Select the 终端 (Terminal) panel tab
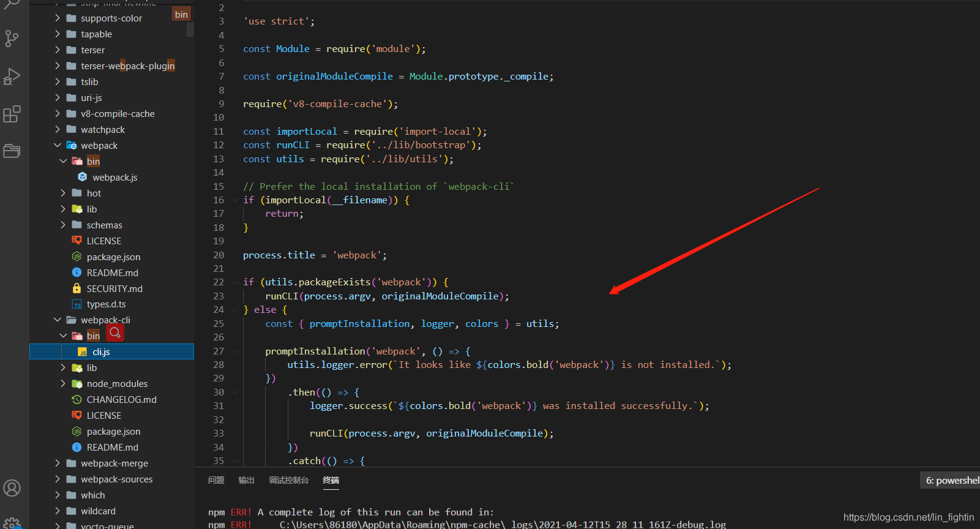 (331, 480)
